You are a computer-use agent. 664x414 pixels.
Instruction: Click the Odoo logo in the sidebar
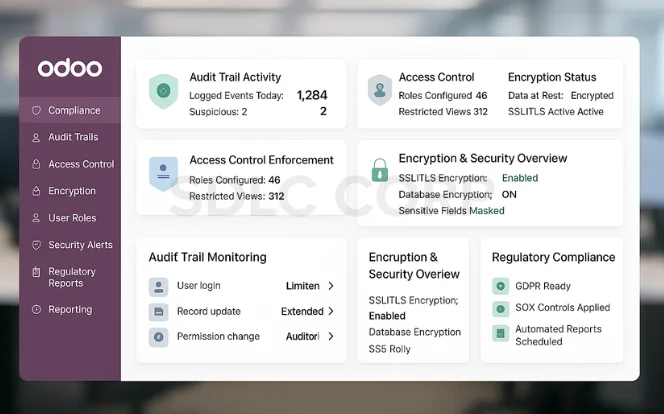click(70, 68)
